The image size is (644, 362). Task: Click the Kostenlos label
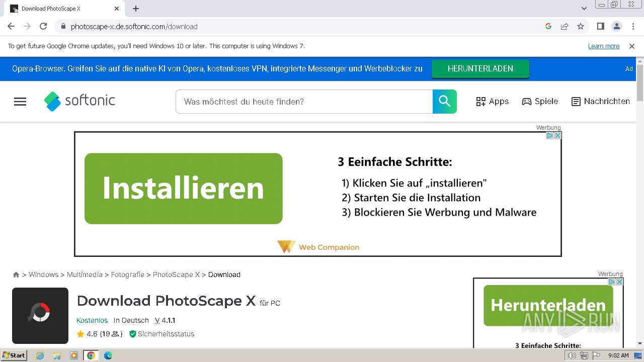tap(92, 320)
